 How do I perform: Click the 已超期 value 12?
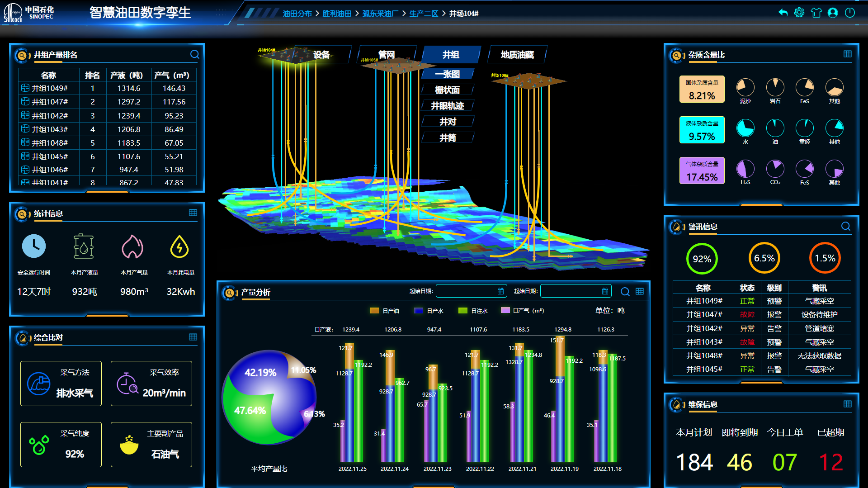831,462
